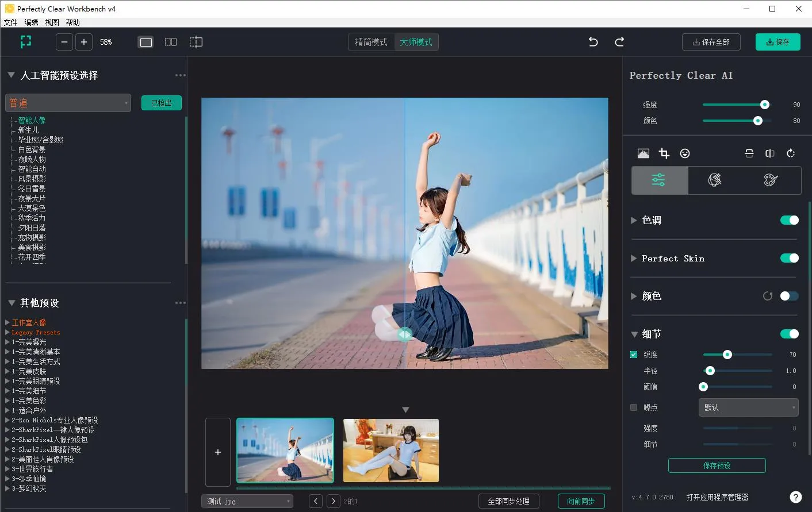812x512 pixels.
Task: Click the 锐度 slider handle
Action: click(x=727, y=355)
